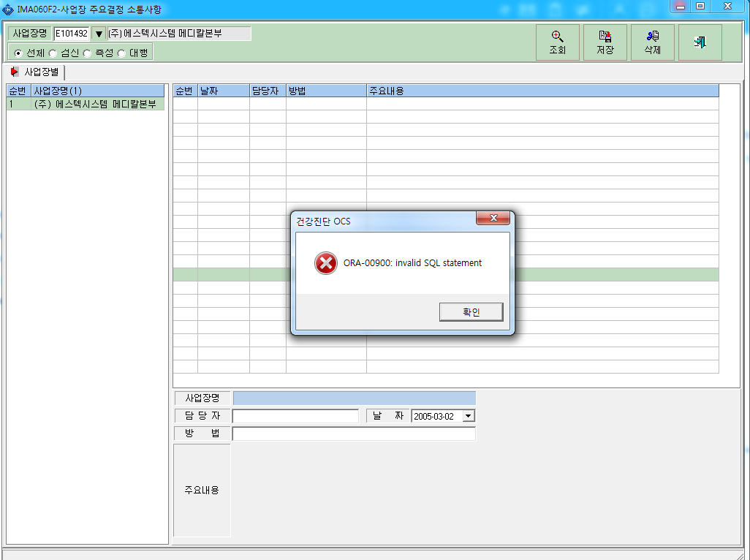Viewport: 750px width, 560px height.
Task: Click the 주요내용 column header
Action: [x=542, y=91]
